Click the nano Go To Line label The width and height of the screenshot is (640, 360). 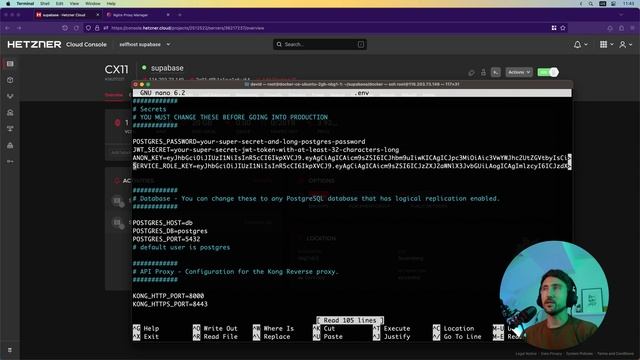[x=462, y=337]
